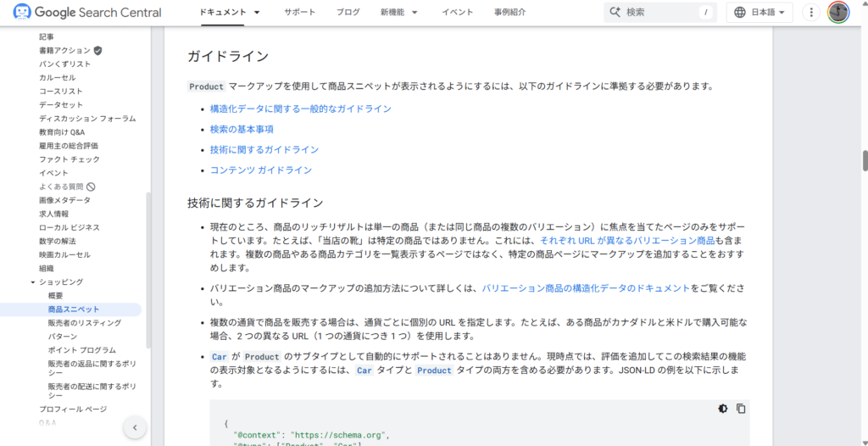Image resolution: width=868 pixels, height=446 pixels.
Task: Select 数学の解法 in the sidebar
Action: (x=57, y=241)
